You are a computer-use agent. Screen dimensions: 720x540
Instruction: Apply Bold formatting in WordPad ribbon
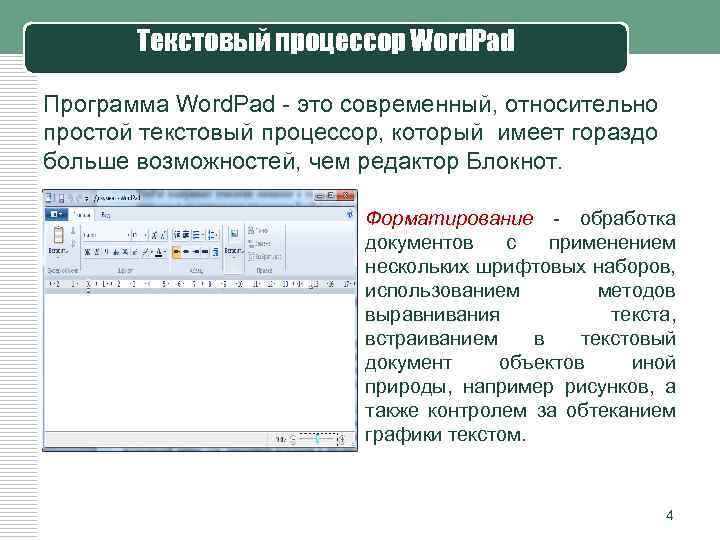coord(86,252)
